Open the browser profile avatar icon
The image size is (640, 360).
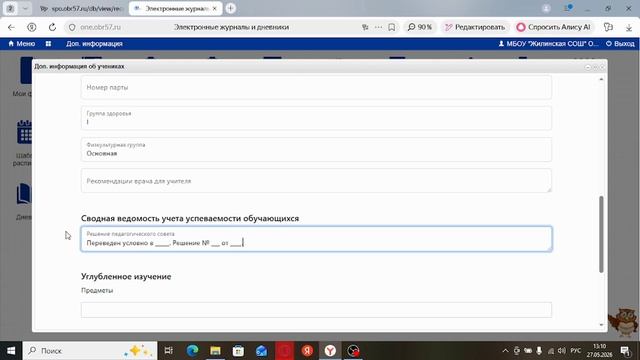546,8
